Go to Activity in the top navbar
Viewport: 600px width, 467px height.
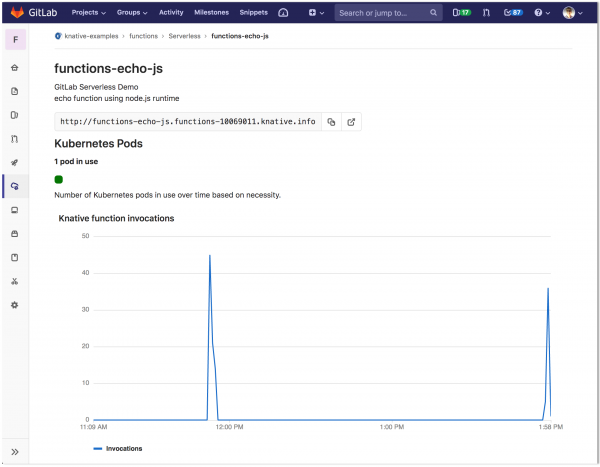pyautogui.click(x=171, y=13)
